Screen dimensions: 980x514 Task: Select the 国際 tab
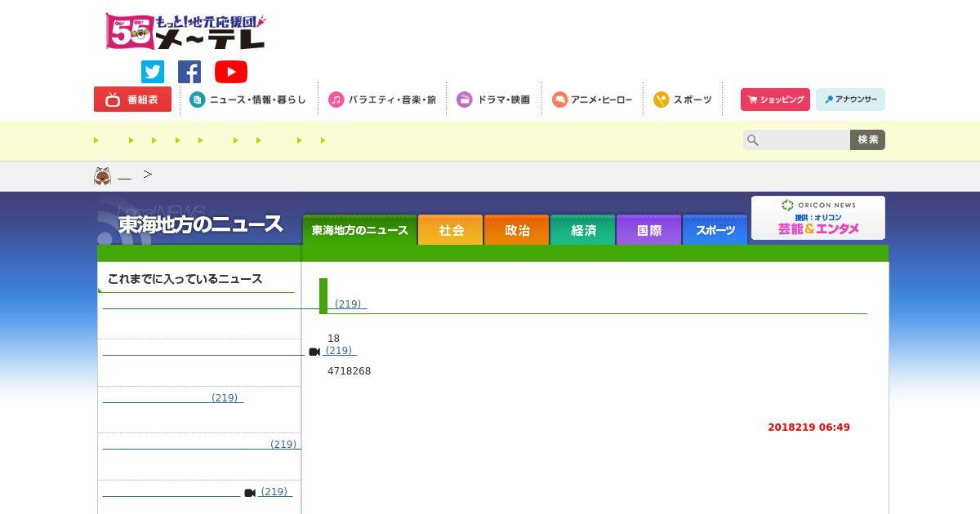(649, 230)
